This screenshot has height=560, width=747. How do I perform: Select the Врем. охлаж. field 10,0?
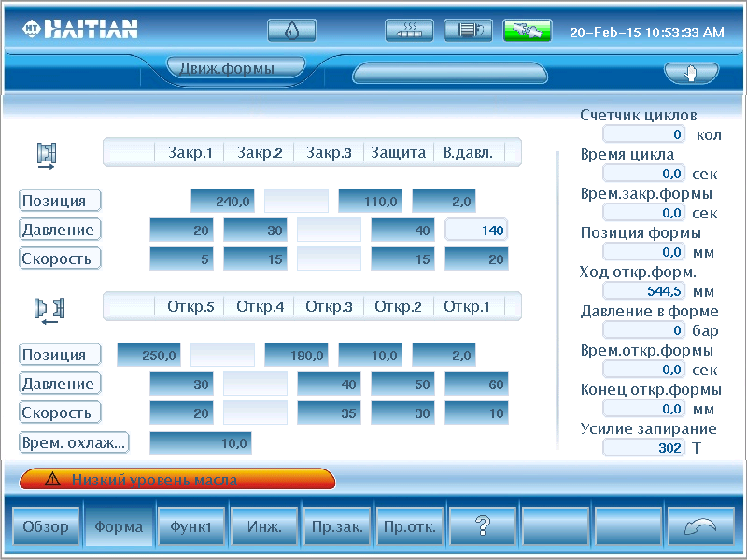coord(201,442)
